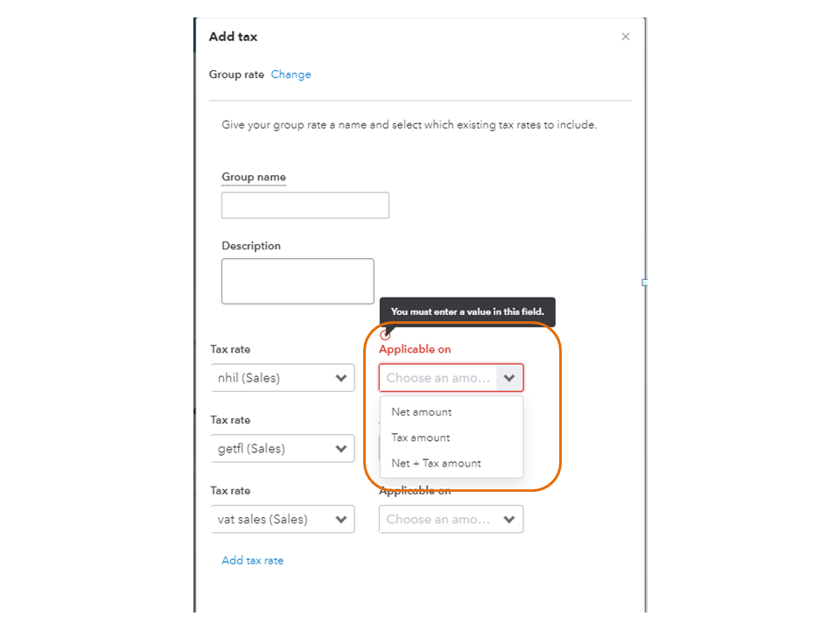Viewport: 840px width, 630px height.
Task: Click the red error icon above Applicable on
Action: 385,335
